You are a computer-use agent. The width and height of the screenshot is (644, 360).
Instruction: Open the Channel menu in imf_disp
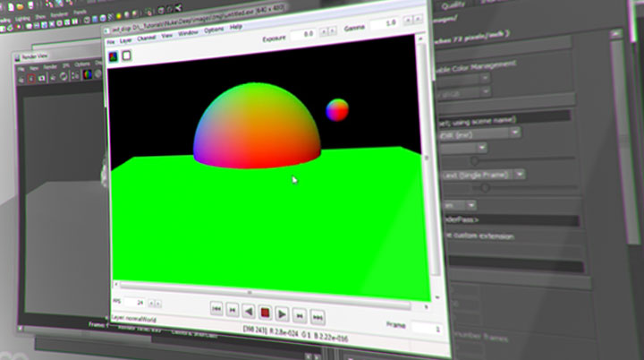(x=146, y=38)
